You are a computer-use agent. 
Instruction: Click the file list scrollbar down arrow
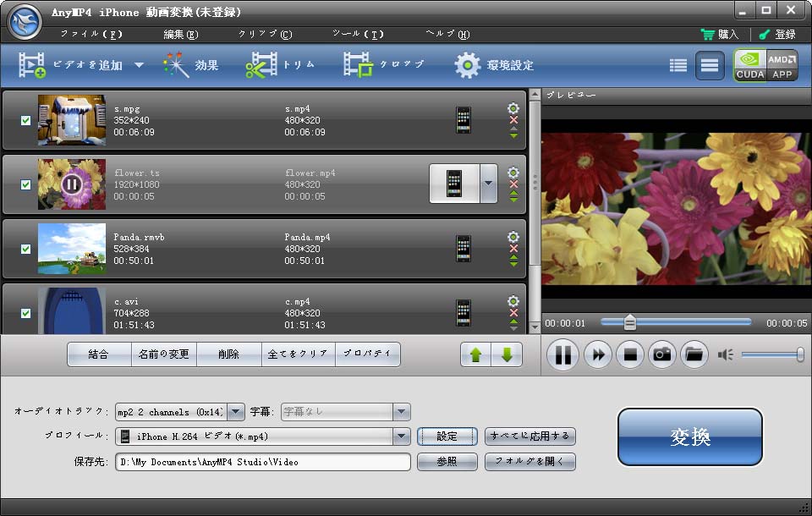pyautogui.click(x=535, y=327)
